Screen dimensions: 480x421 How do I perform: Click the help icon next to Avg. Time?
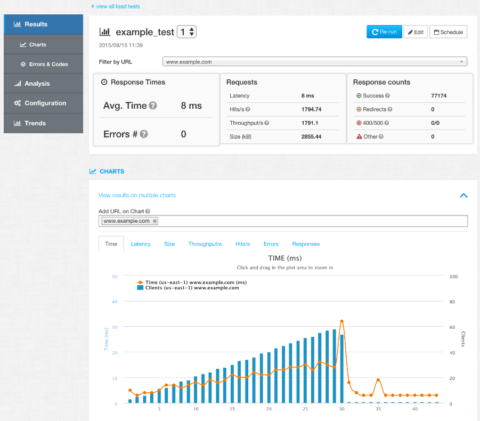(153, 106)
